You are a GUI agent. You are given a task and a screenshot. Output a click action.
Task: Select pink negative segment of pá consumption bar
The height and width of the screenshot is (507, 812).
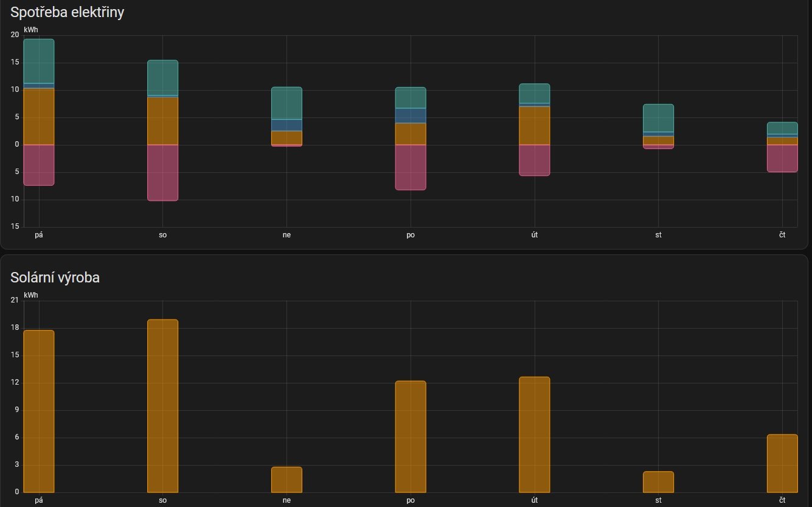click(x=39, y=165)
